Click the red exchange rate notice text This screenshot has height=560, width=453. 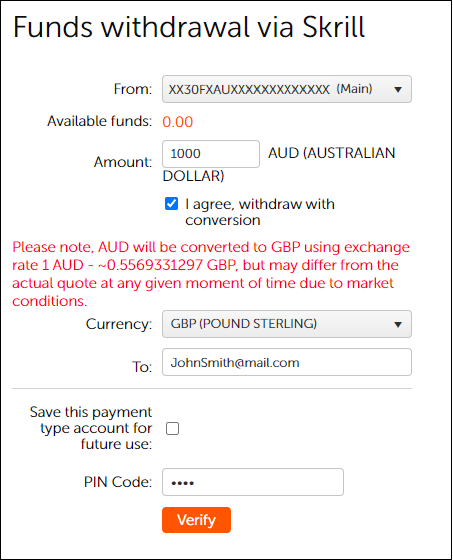point(211,274)
